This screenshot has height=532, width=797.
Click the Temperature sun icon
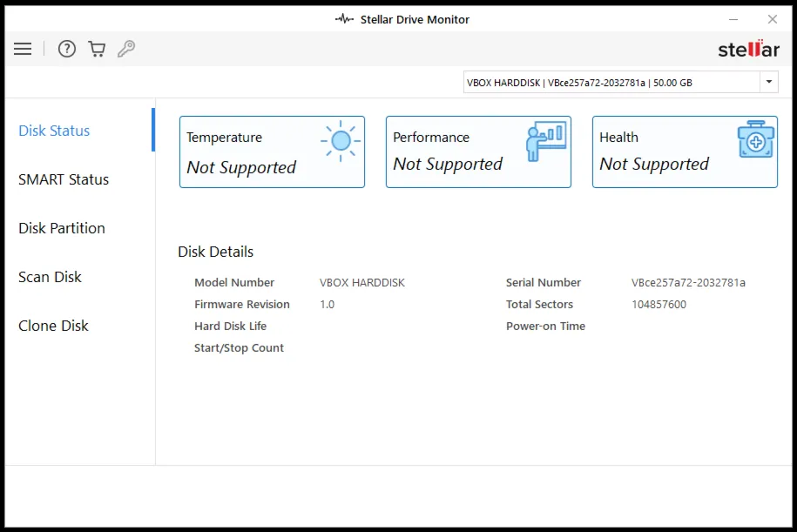tap(341, 141)
